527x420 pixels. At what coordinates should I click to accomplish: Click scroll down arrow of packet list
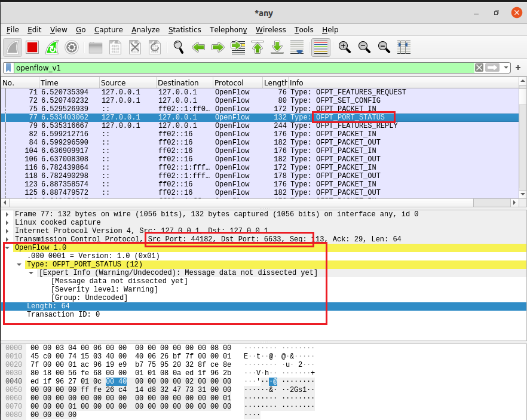click(x=523, y=194)
